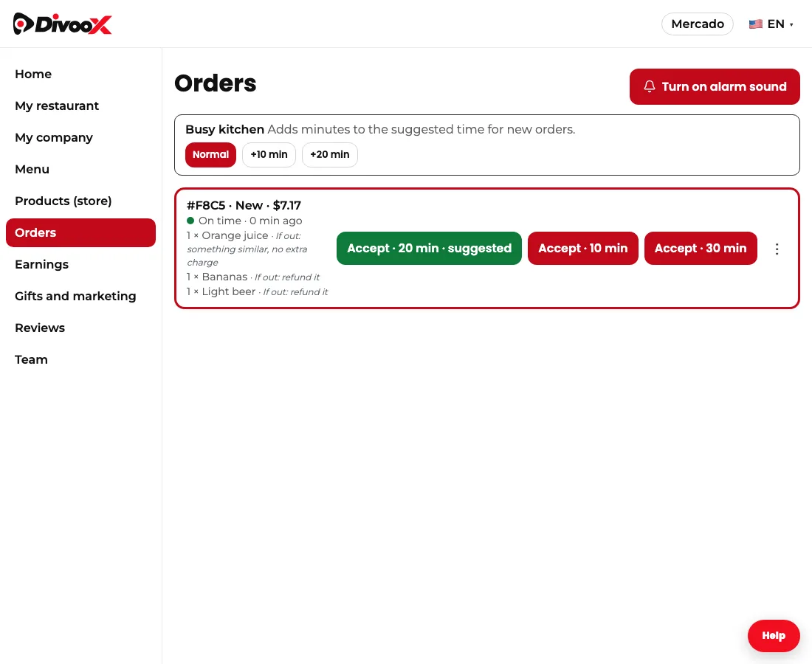Select Normal busy kitchen mode
This screenshot has width=812, height=664.
pos(210,155)
